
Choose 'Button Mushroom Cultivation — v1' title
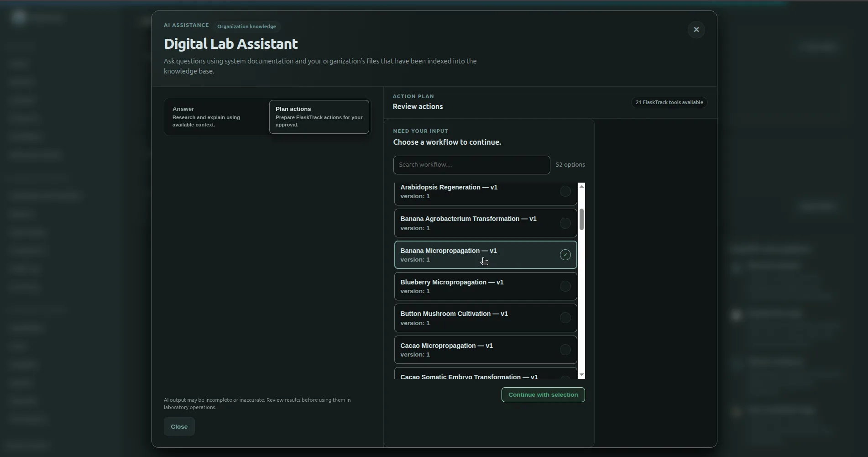(x=454, y=314)
